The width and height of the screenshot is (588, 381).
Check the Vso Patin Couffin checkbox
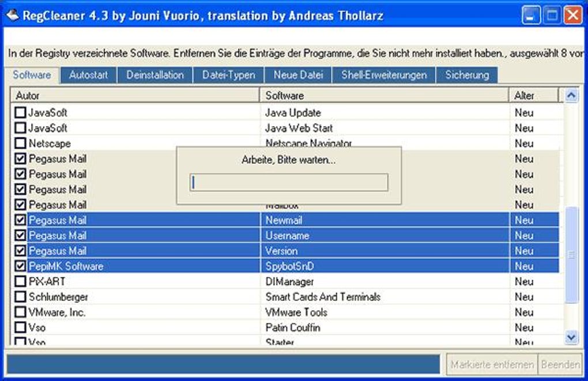pos(20,327)
